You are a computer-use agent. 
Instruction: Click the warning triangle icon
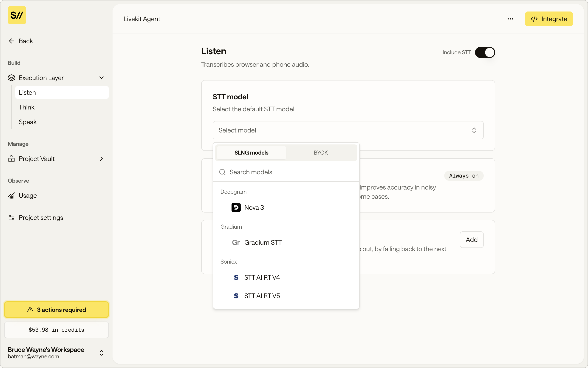click(x=30, y=310)
